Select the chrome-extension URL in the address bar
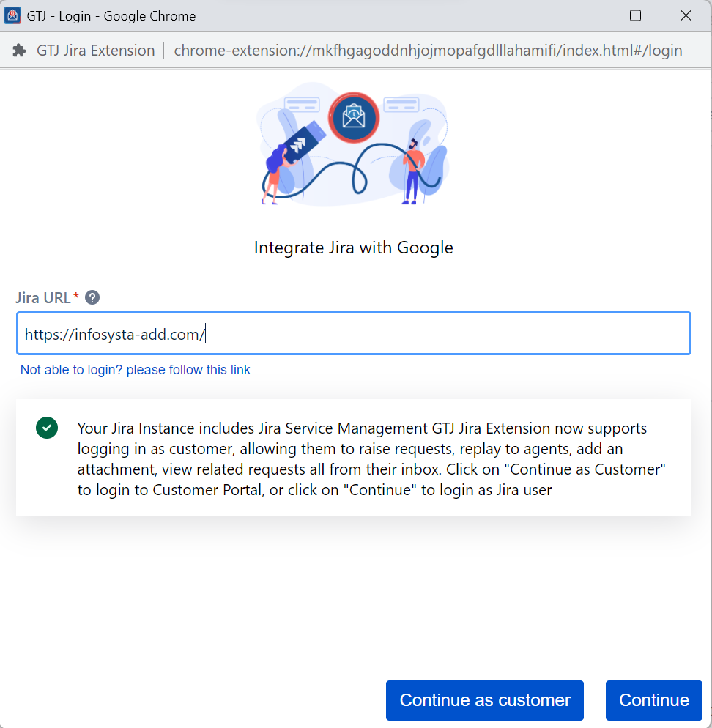Image resolution: width=712 pixels, height=728 pixels. coord(428,51)
